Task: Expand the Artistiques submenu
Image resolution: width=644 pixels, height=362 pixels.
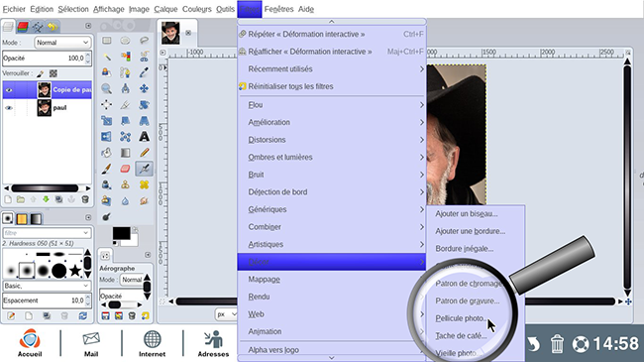Action: tap(332, 244)
